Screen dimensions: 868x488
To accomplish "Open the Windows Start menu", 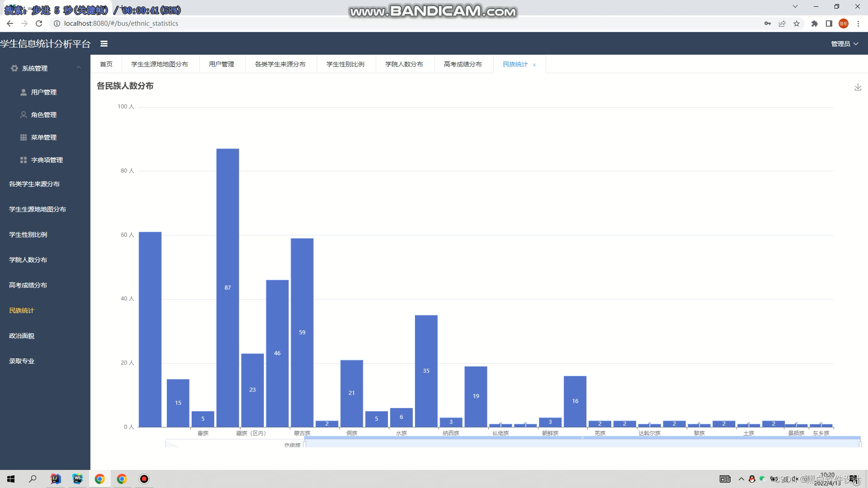I will 11,479.
